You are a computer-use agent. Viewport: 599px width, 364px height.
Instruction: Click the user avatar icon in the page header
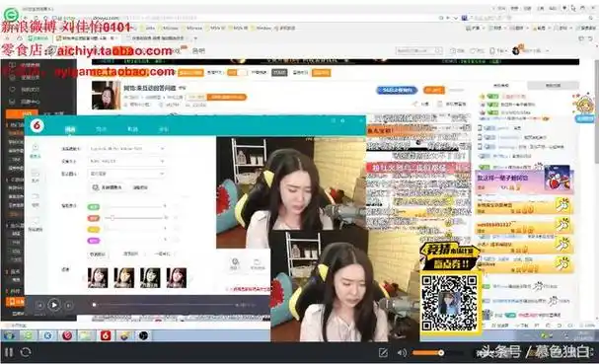pyautogui.click(x=516, y=50)
